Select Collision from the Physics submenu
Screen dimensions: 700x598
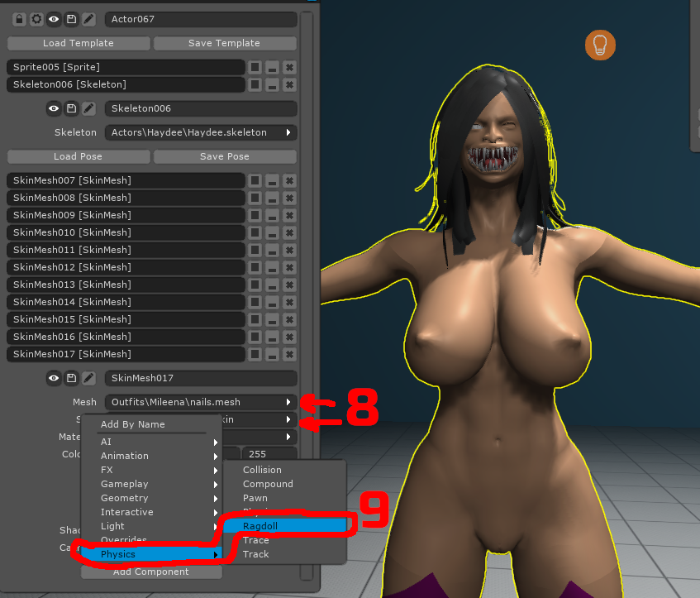point(285,470)
